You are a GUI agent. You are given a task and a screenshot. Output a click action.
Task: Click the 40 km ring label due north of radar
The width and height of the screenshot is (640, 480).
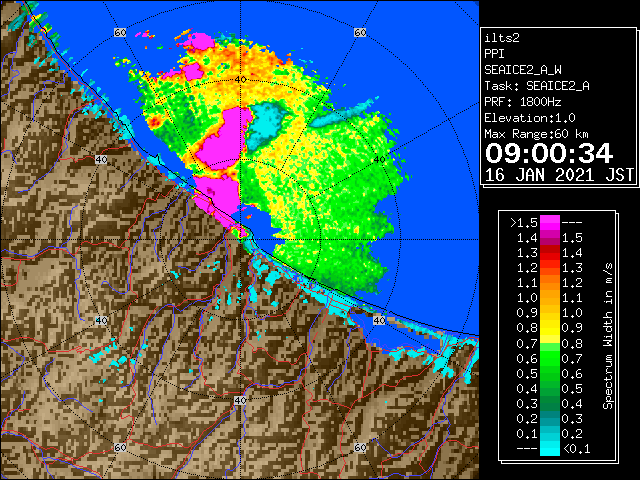240,79
